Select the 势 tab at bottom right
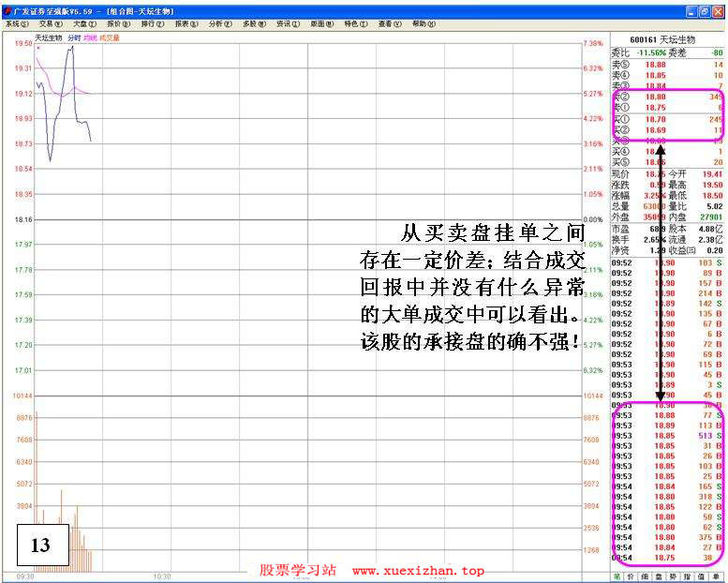Image resolution: width=728 pixels, height=583 pixels. 674,577
